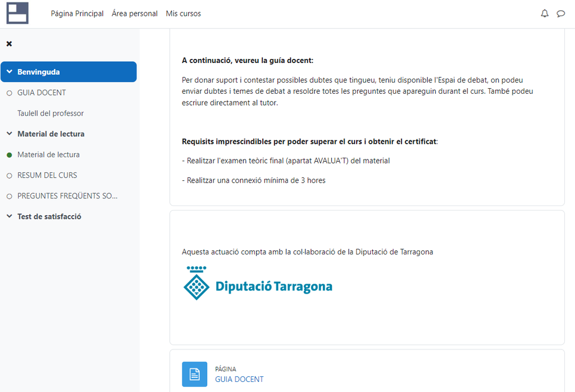
Task: Open Taulell del professor in sidebar
Action: [51, 113]
